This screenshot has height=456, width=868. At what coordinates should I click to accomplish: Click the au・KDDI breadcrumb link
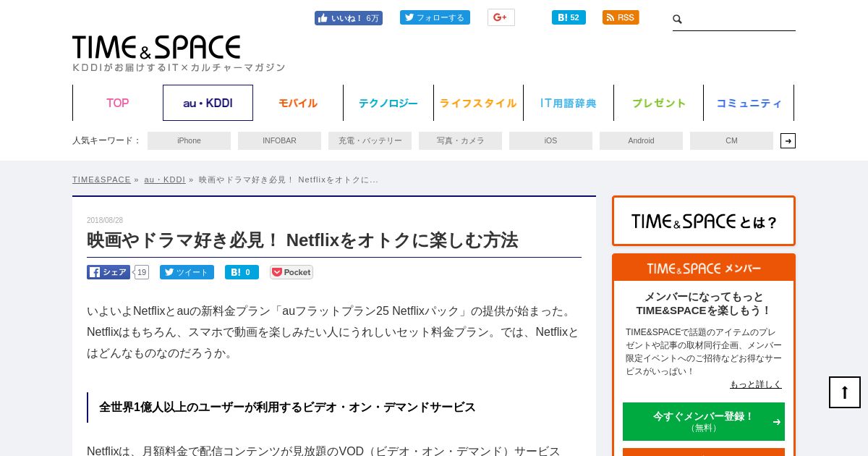[165, 180]
